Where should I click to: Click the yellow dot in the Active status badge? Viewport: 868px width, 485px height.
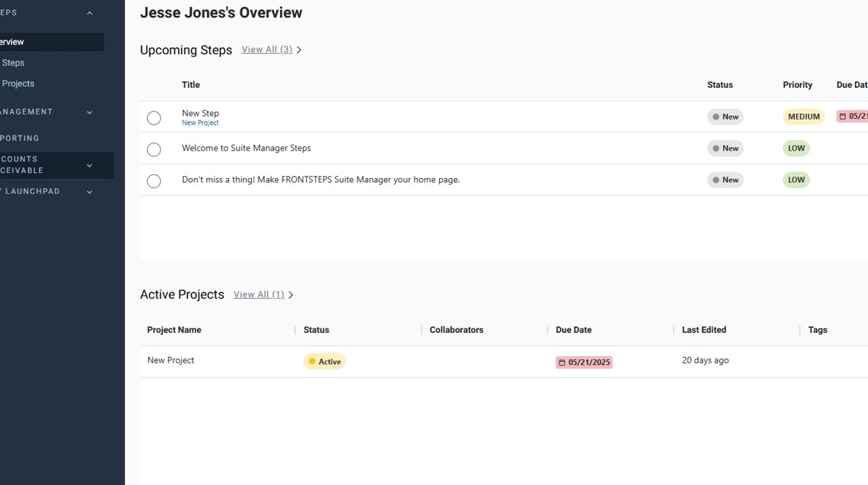click(x=312, y=361)
